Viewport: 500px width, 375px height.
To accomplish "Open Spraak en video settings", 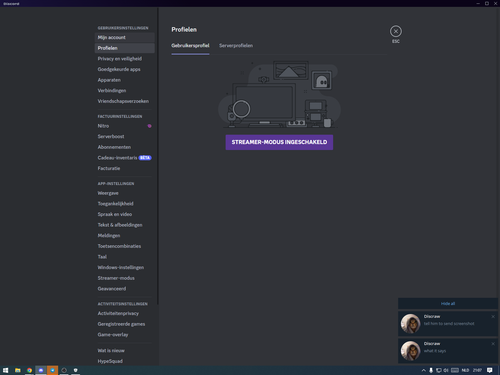I will (x=125, y=214).
